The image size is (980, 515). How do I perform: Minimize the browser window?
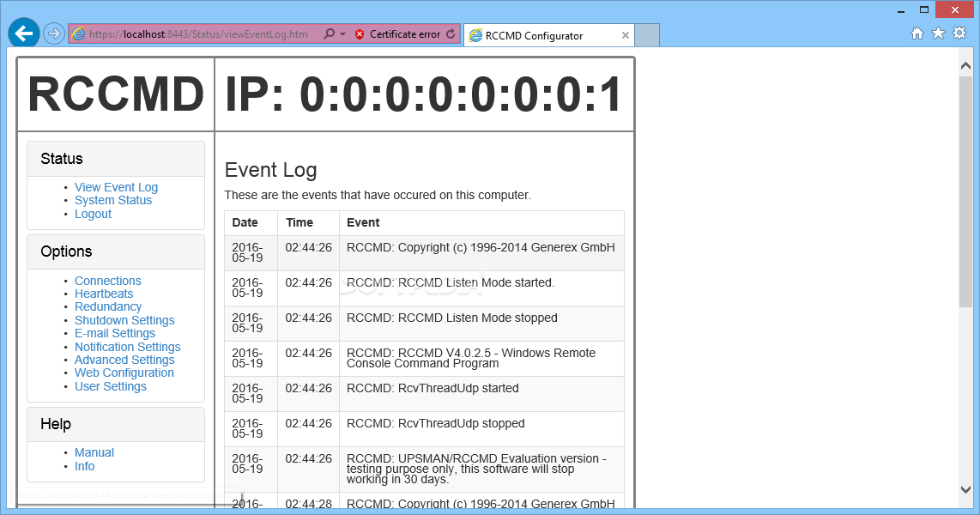[x=901, y=10]
